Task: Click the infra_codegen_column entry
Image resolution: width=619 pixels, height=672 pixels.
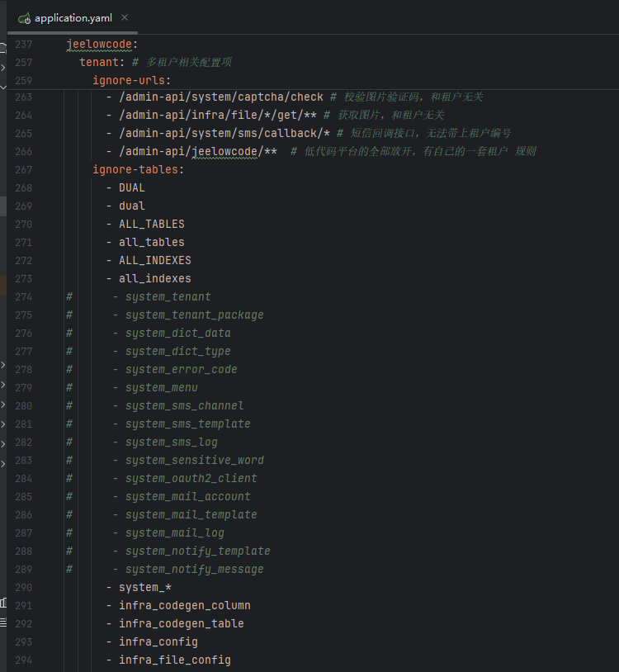Action: tap(184, 605)
